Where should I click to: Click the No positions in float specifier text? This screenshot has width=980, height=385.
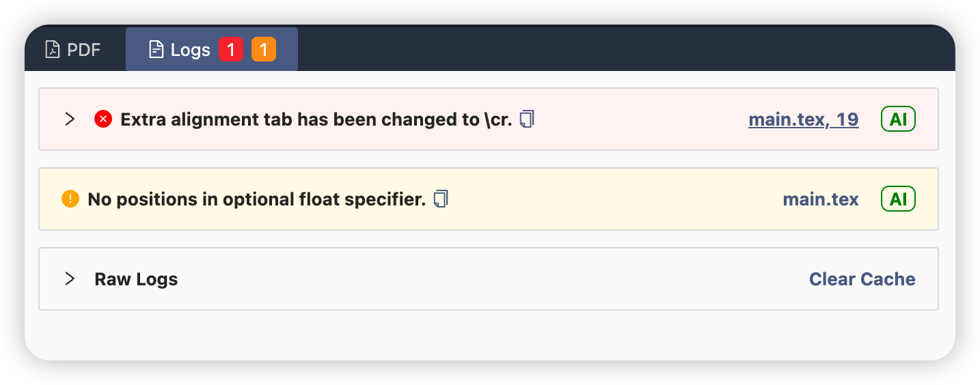[256, 199]
